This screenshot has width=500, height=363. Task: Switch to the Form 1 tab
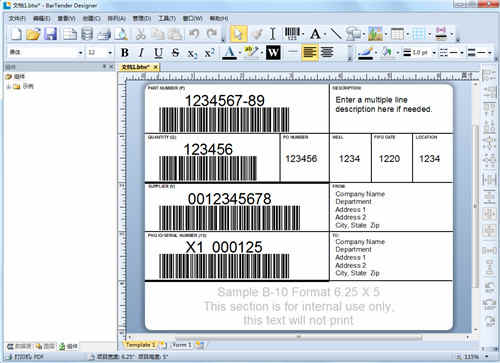(181, 345)
